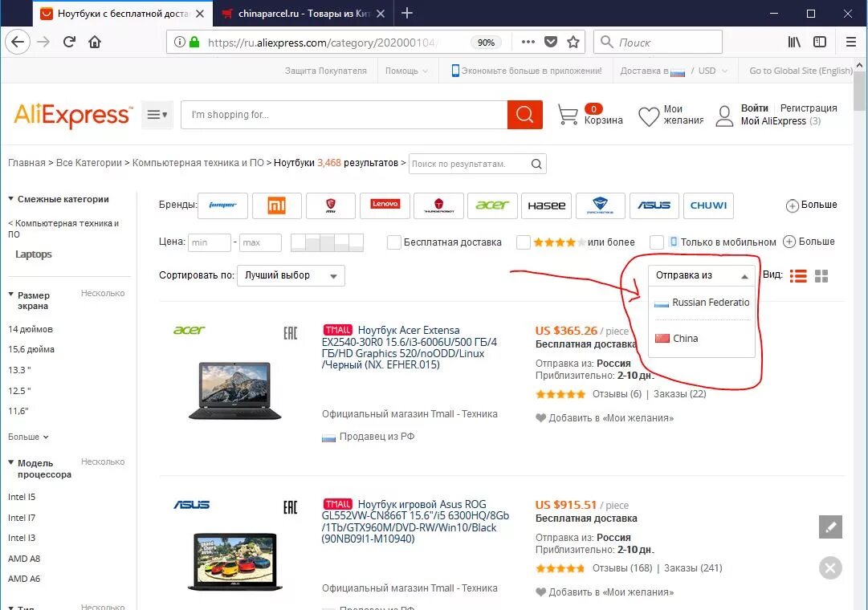Focus the I'm shopping for search field

344,115
